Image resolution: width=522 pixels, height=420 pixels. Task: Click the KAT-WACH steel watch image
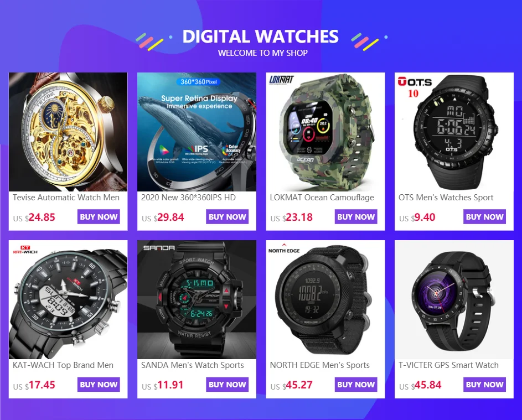pyautogui.click(x=68, y=299)
